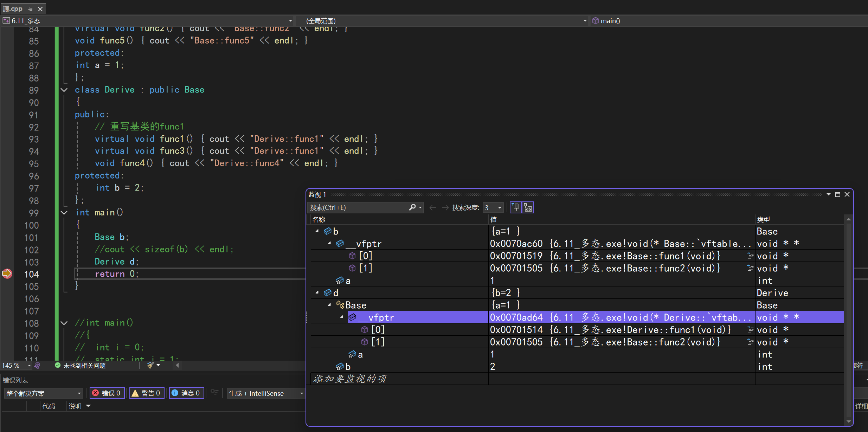Click the 说明 column header
This screenshot has height=432, width=868.
point(75,406)
